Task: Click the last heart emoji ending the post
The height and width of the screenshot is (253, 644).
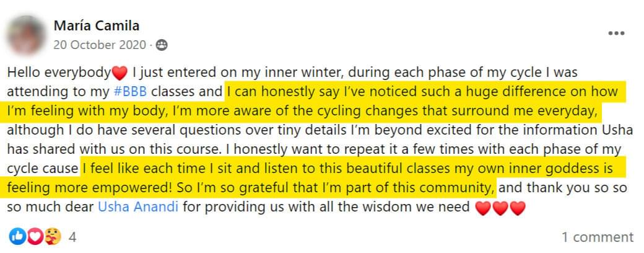Action: 518,208
